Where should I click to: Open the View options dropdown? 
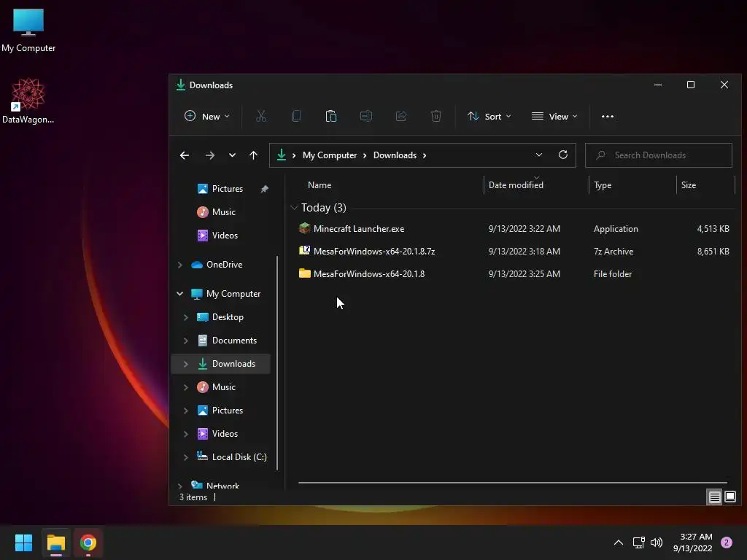[x=554, y=116]
